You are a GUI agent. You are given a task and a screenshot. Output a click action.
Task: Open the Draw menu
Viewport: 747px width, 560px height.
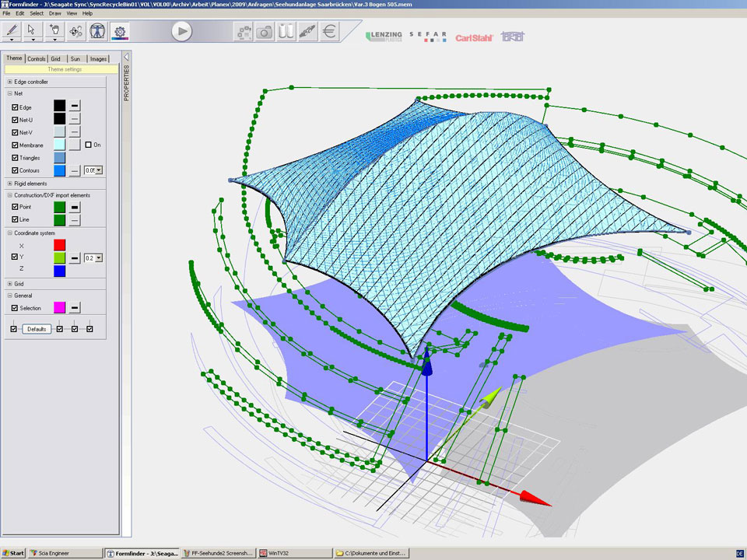coord(55,13)
